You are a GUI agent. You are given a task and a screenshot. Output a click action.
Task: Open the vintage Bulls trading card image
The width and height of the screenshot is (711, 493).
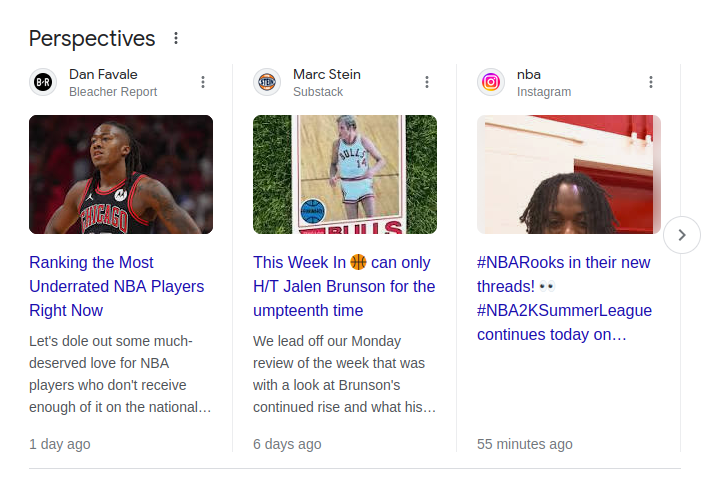tap(345, 175)
